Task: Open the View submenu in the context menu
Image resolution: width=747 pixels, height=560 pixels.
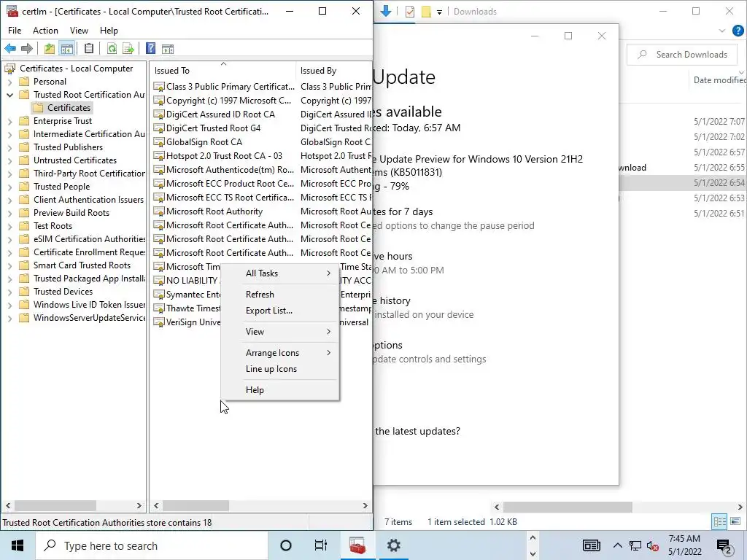Action: [280, 332]
